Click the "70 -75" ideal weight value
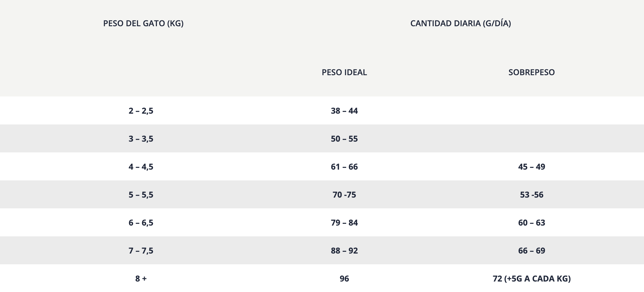 (x=344, y=195)
